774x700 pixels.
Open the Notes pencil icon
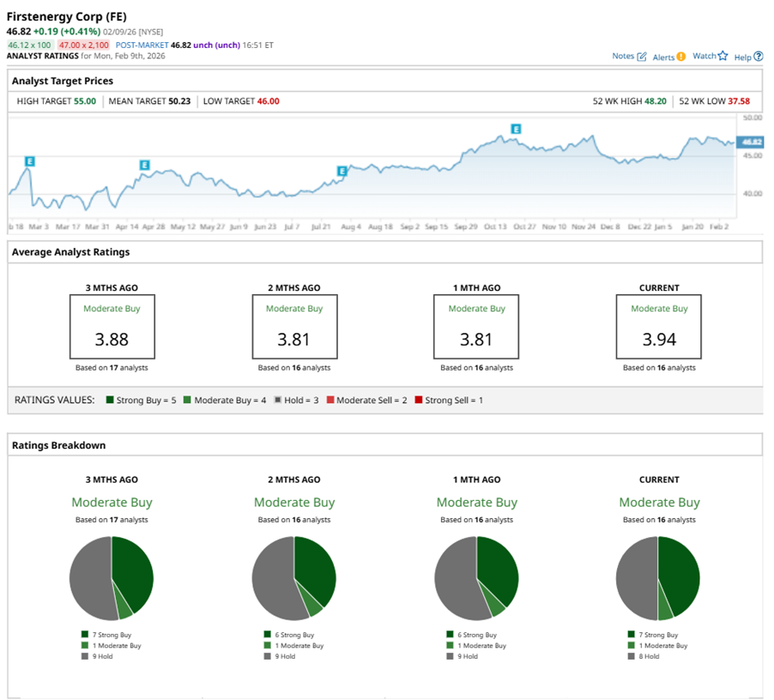point(642,57)
